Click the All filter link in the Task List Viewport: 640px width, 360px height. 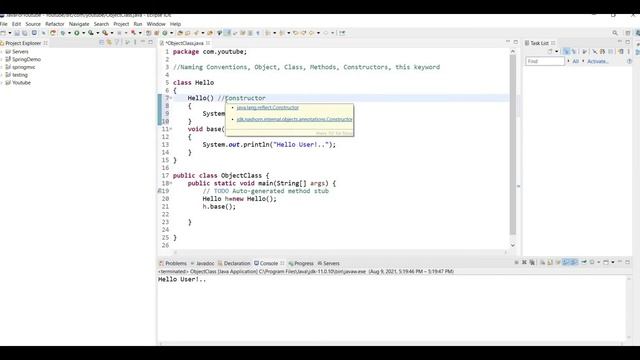coord(576,61)
